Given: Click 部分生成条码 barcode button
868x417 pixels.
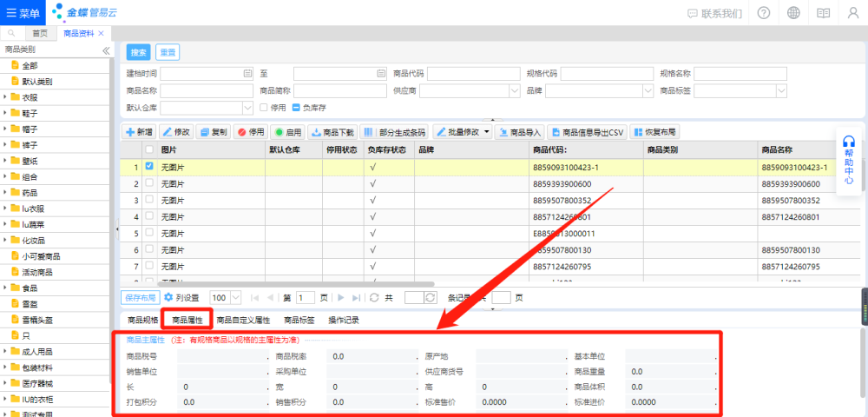Looking at the screenshot, I should pyautogui.click(x=395, y=132).
